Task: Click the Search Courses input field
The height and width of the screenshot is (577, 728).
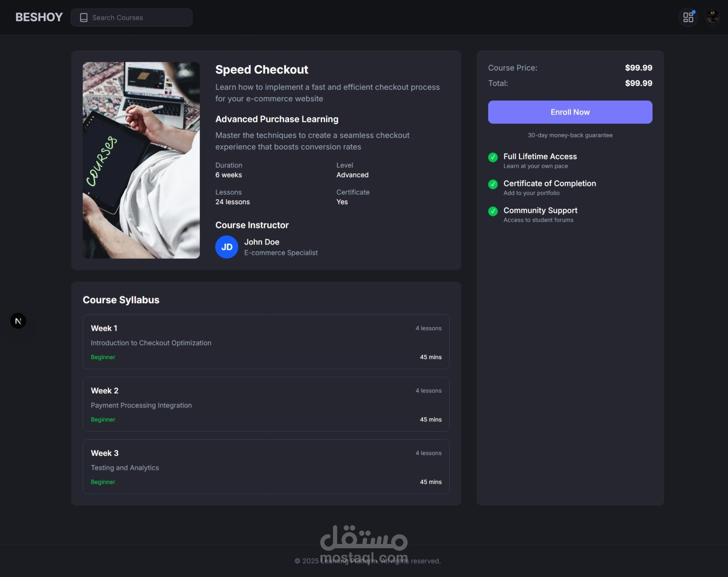Action: point(131,17)
